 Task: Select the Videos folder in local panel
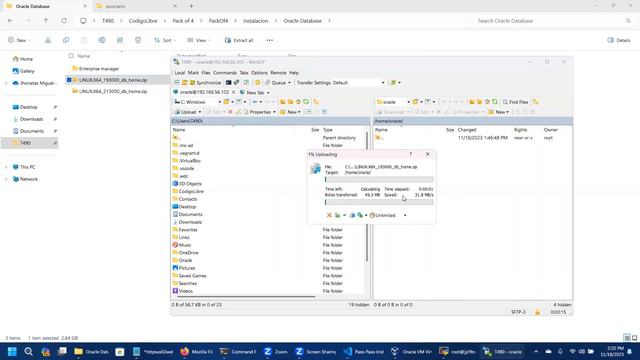pos(183,291)
